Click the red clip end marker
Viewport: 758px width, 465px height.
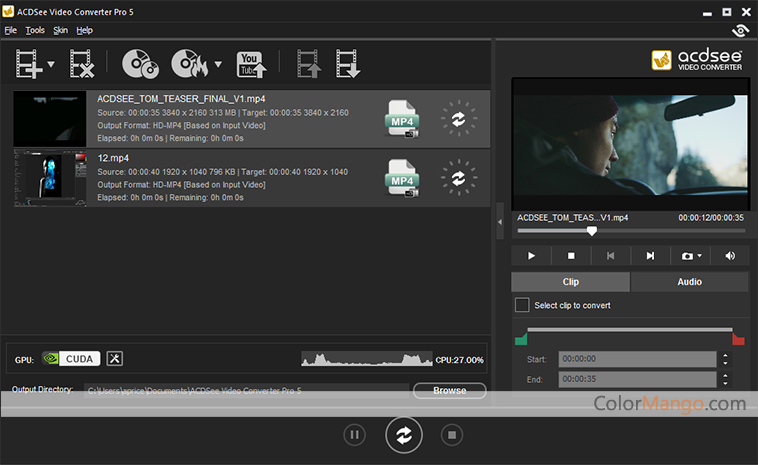(738, 339)
